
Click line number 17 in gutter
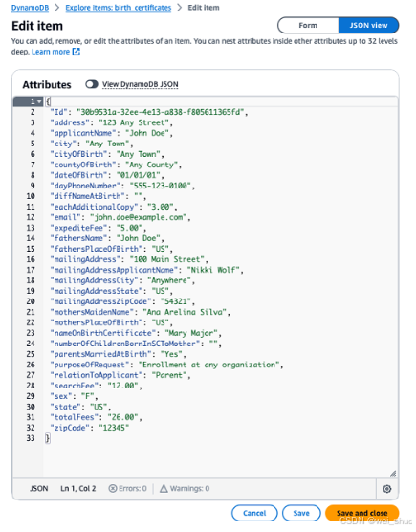coord(31,270)
